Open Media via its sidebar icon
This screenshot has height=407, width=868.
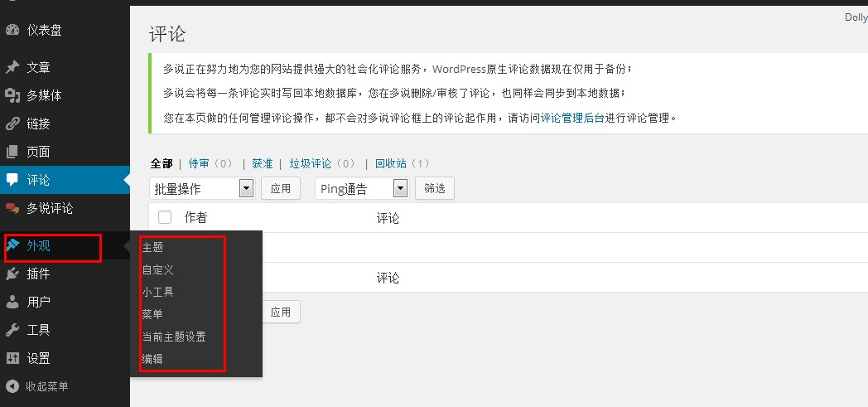click(x=12, y=95)
